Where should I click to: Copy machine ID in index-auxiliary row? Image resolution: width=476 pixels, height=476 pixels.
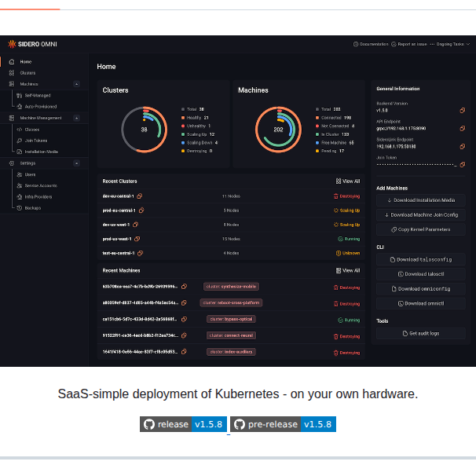184,352
